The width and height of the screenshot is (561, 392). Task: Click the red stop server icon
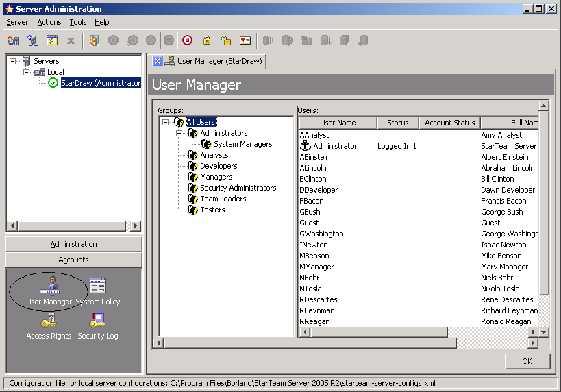[187, 40]
